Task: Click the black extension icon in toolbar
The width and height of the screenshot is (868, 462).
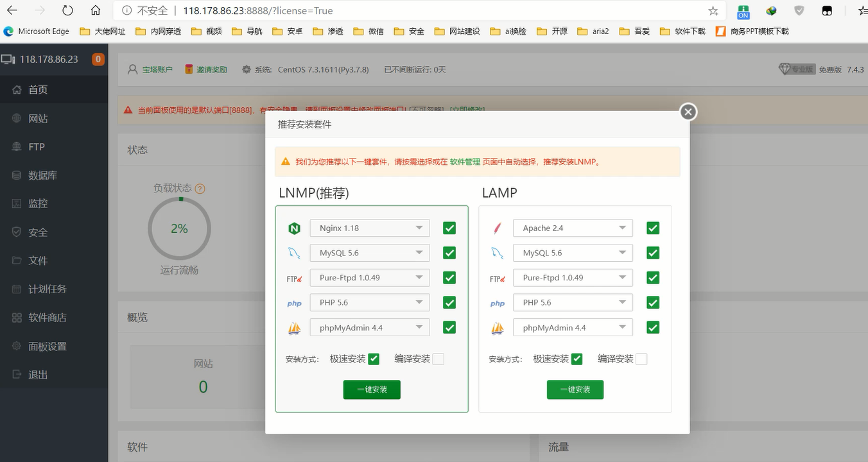Action: click(x=827, y=11)
